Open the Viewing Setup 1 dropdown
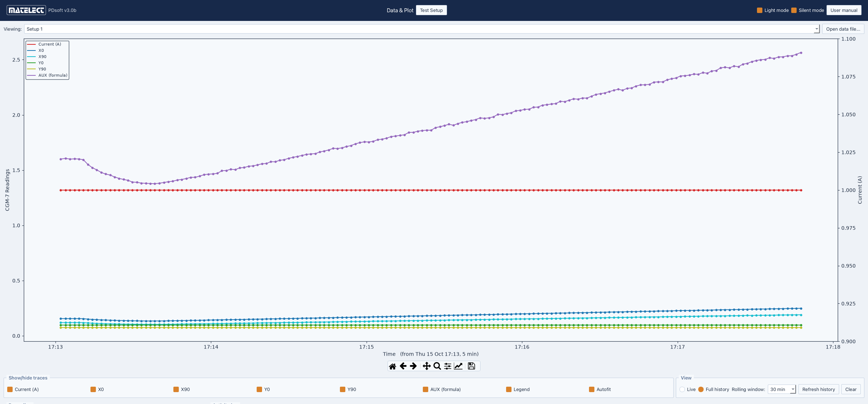 [x=422, y=29]
